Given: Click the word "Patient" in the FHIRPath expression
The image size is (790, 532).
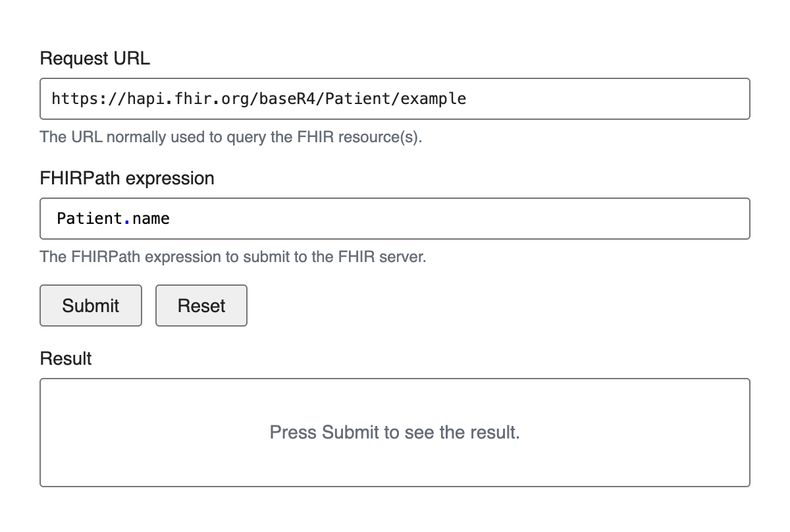Looking at the screenshot, I should pyautogui.click(x=90, y=219).
